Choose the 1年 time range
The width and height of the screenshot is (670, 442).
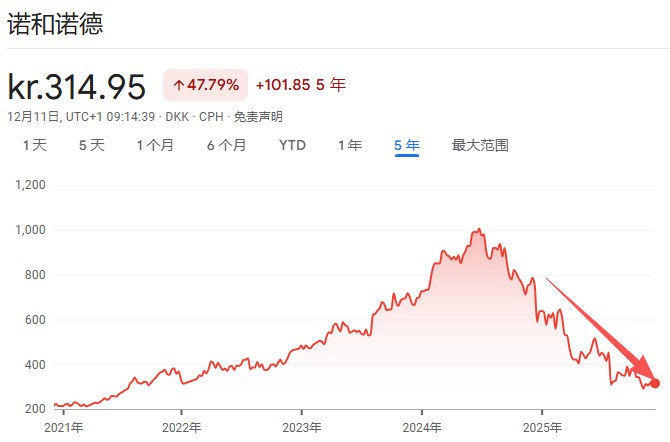tap(349, 145)
